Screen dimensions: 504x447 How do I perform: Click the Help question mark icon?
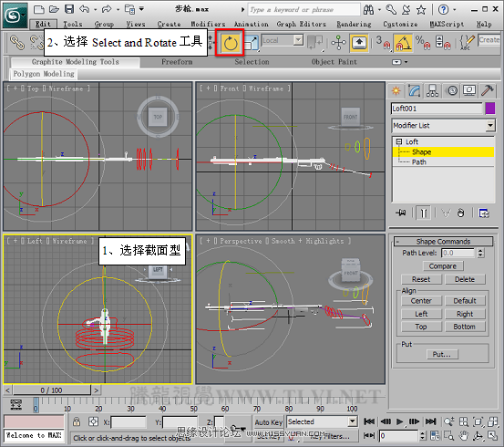[444, 10]
